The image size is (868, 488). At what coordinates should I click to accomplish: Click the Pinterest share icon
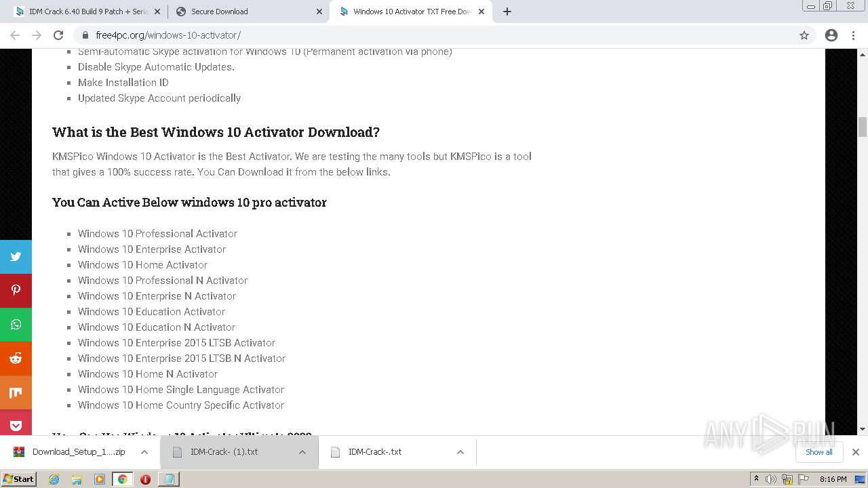pos(16,291)
